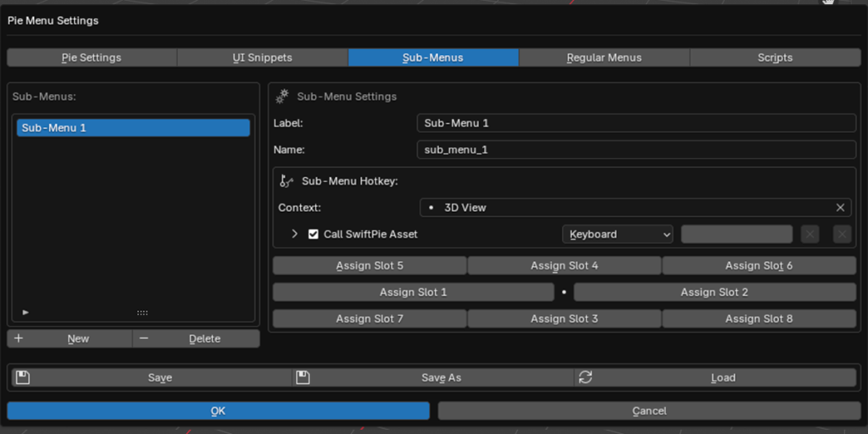The height and width of the screenshot is (434, 868).
Task: Click the Label text field
Action: [637, 123]
